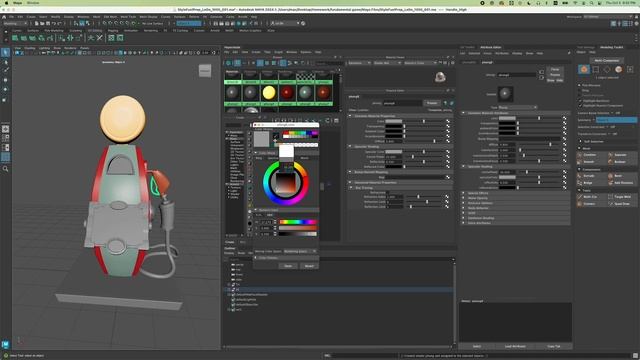Click the Focus button in Attribute Editor
The width and height of the screenshot is (640, 360).
tap(555, 69)
